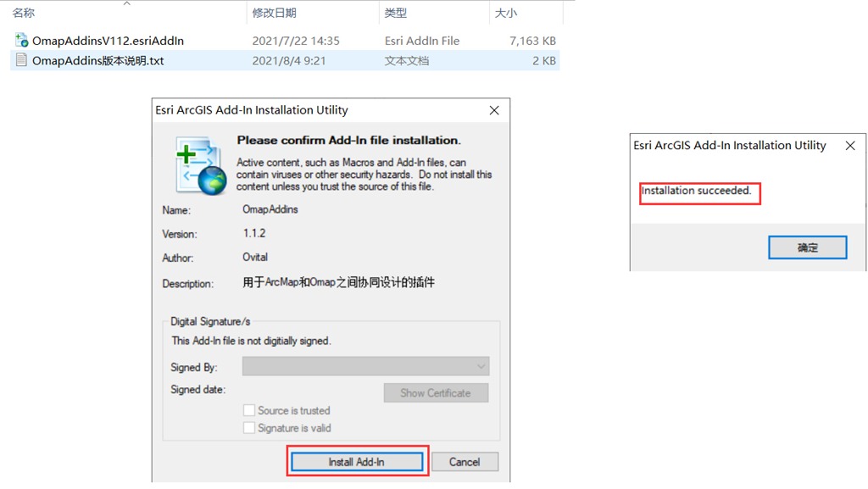
Task: Toggle the Source is trusted checkbox
Action: tap(249, 410)
